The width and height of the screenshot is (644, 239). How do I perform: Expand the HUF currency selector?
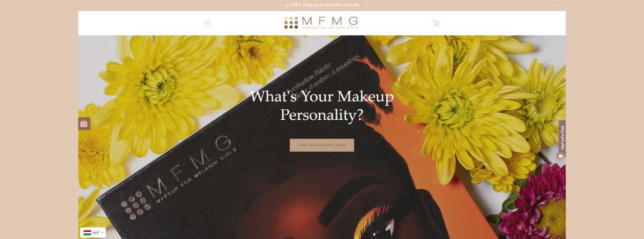[93, 233]
